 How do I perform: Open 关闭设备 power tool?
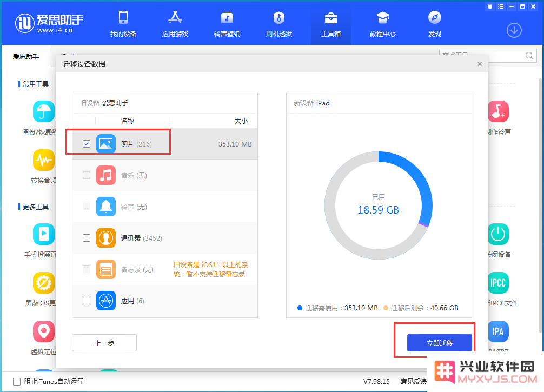[499, 234]
